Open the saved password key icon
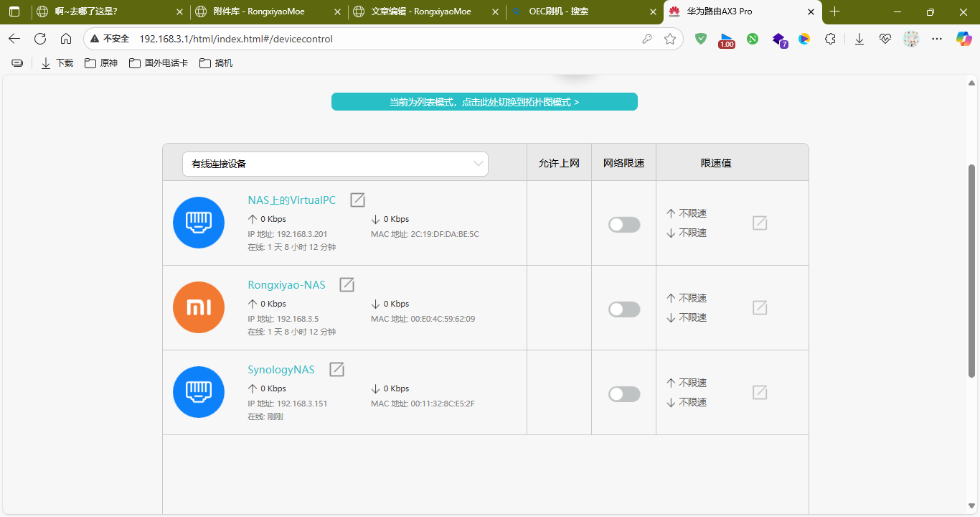The image size is (980, 517). pyautogui.click(x=647, y=39)
